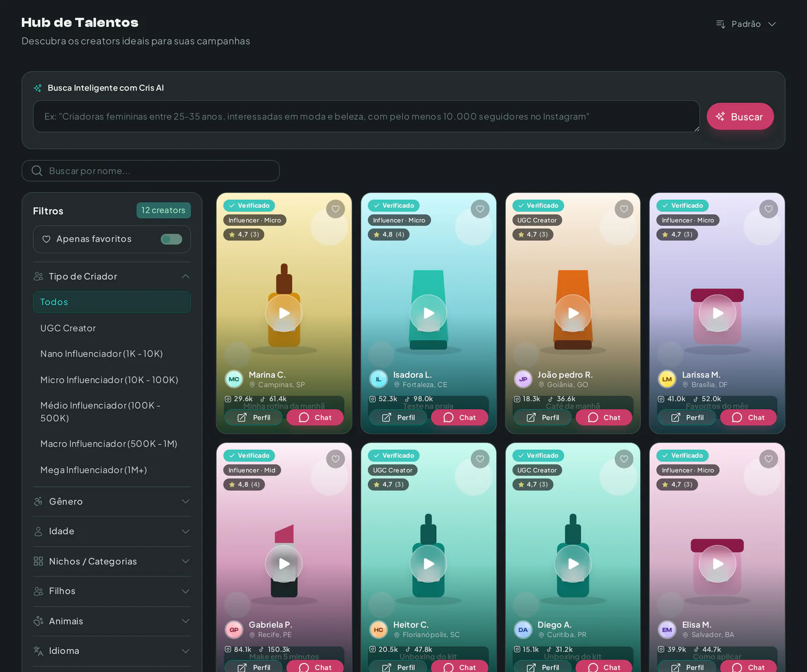Select Mega Influenciador (1M+)
Image resolution: width=807 pixels, height=672 pixels.
tap(112, 470)
